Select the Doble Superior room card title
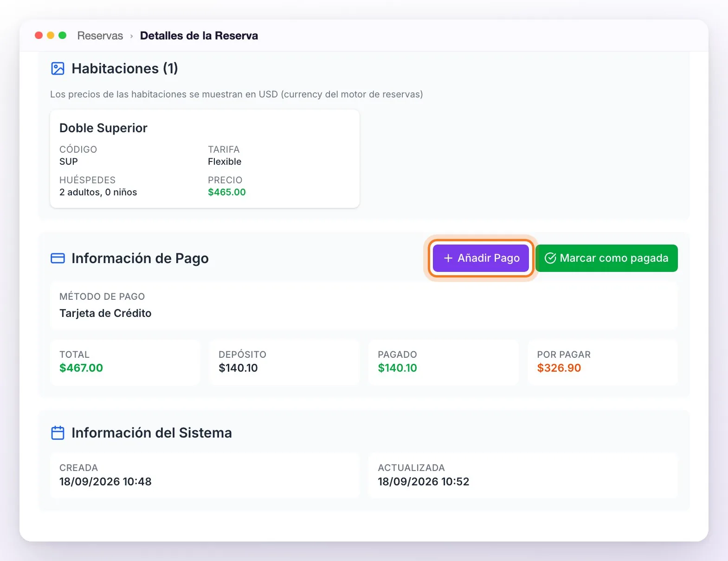Screen dimensions: 728x561 pos(103,128)
